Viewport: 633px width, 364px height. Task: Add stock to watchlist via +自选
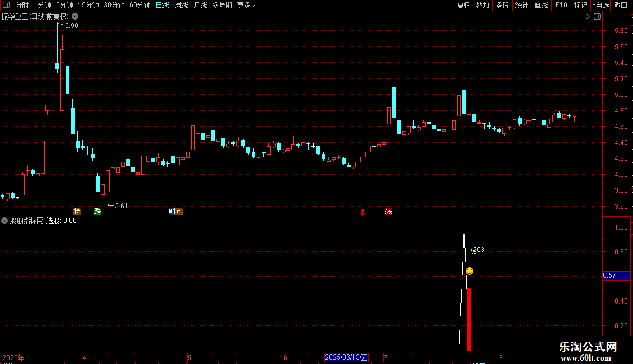point(601,5)
